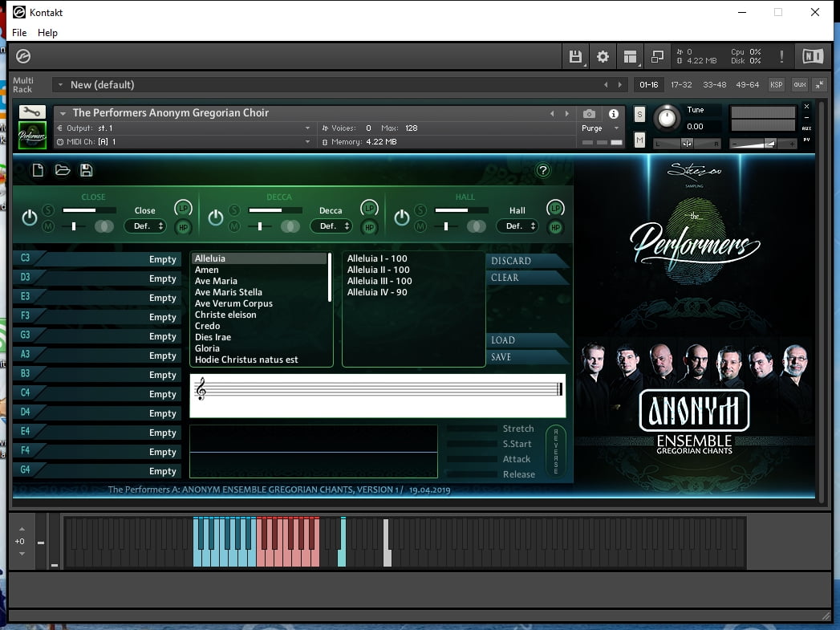Switch to the 49-64 rack page
The image size is (840, 630).
tap(747, 84)
